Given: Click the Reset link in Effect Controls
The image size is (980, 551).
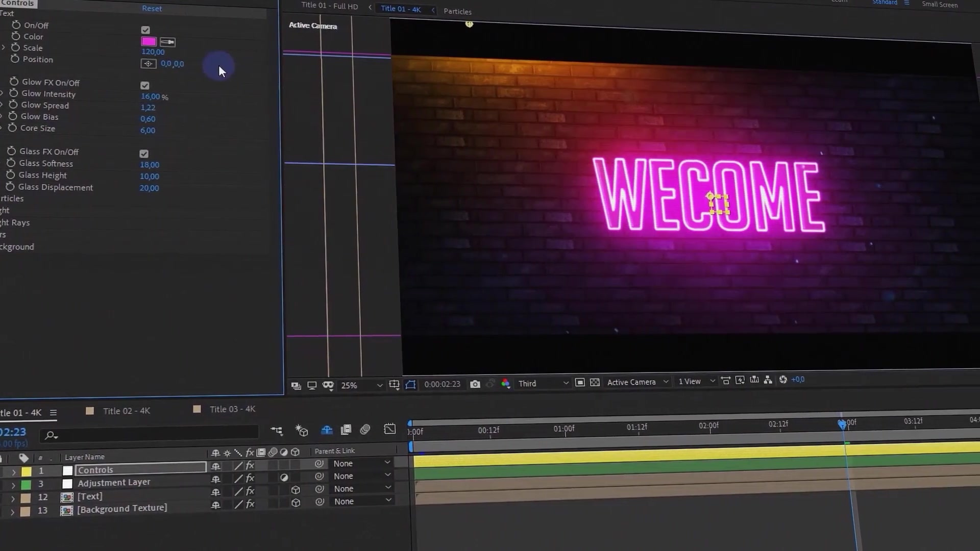Looking at the screenshot, I should (x=152, y=9).
